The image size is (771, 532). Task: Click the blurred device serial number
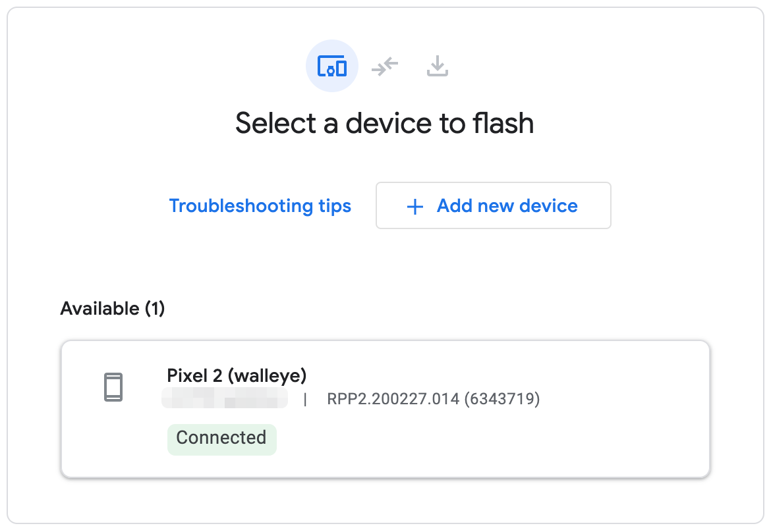click(x=224, y=398)
